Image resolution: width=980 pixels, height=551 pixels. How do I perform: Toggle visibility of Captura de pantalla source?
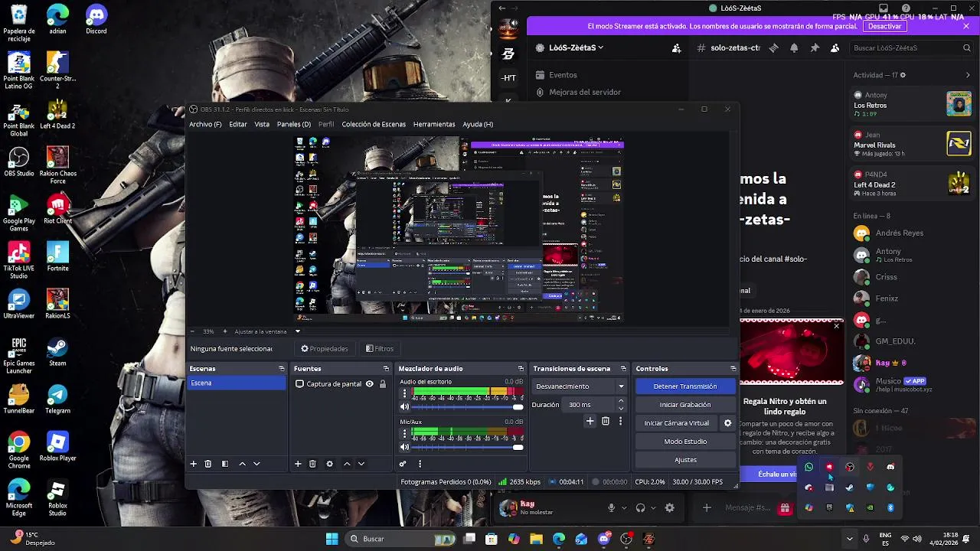[x=370, y=384]
